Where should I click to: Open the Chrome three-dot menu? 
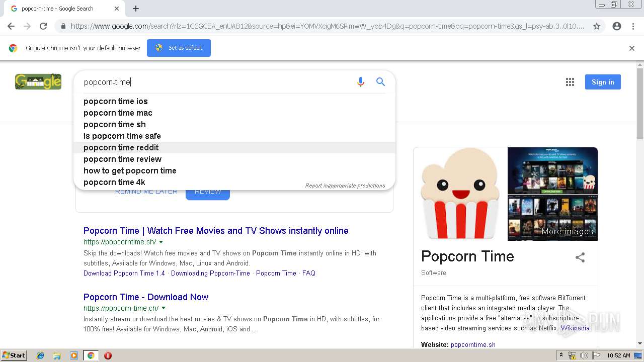(633, 26)
